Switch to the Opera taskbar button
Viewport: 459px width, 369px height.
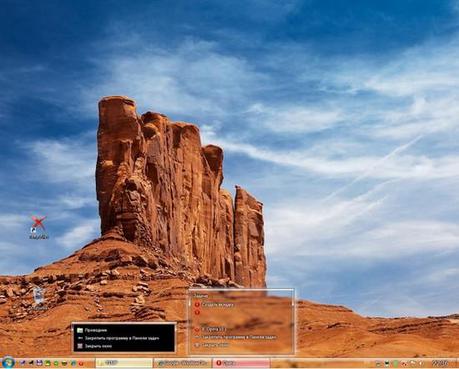click(x=242, y=363)
